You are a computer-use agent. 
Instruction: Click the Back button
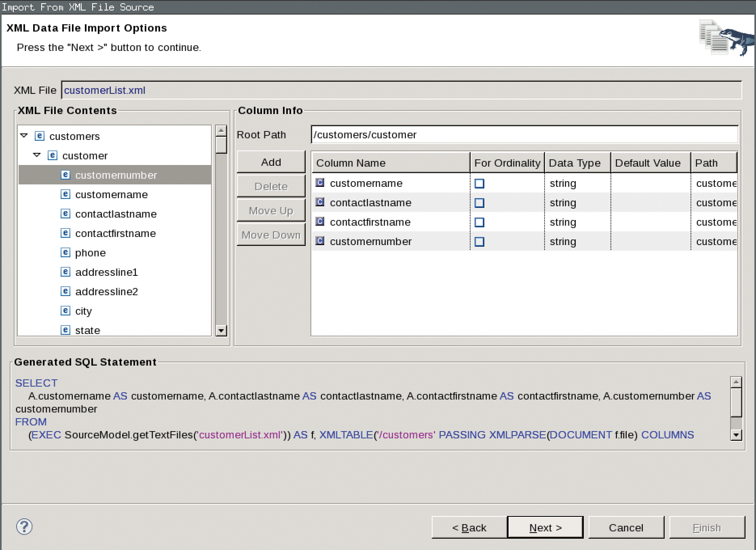point(469,527)
